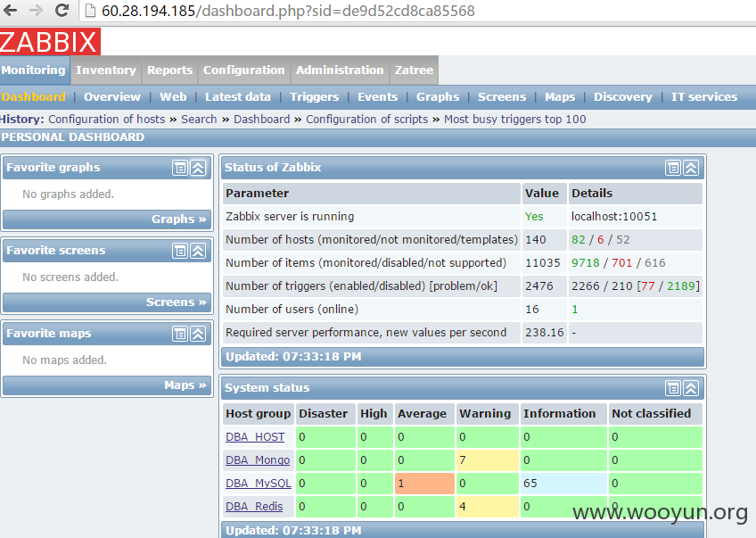The width and height of the screenshot is (756, 538).
Task: Open history link Configuration of scripts
Action: tap(367, 120)
